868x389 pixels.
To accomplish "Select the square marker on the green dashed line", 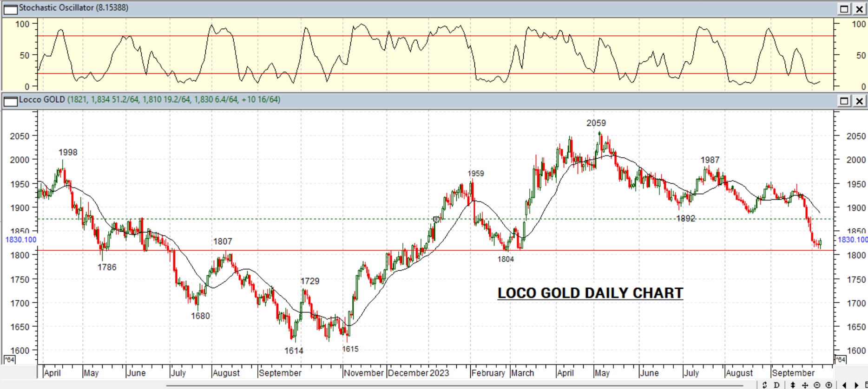I will (x=436, y=219).
